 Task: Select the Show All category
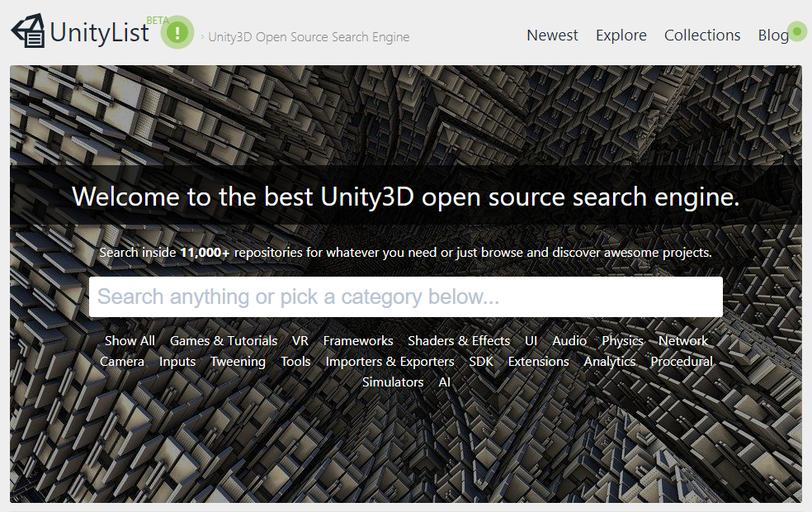tap(130, 341)
